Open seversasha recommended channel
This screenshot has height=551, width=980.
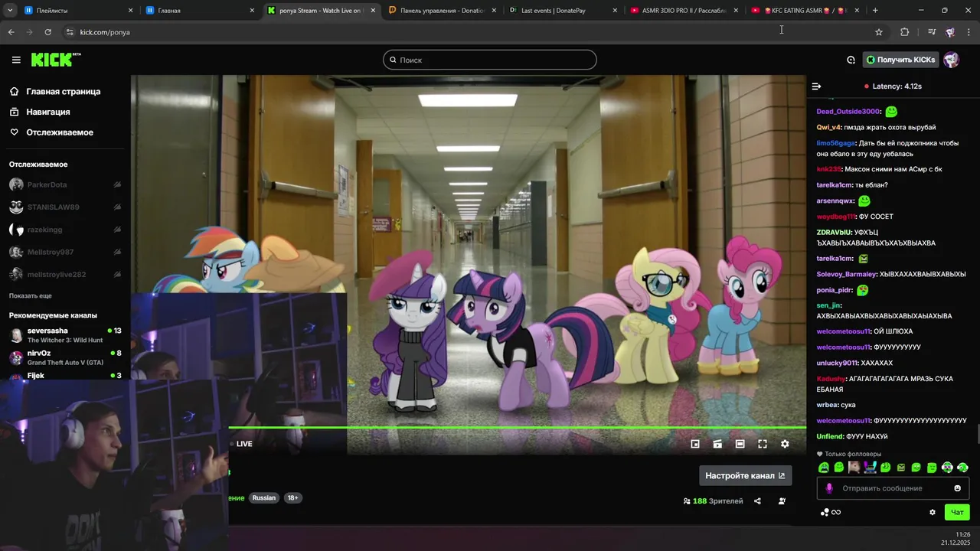(x=65, y=335)
